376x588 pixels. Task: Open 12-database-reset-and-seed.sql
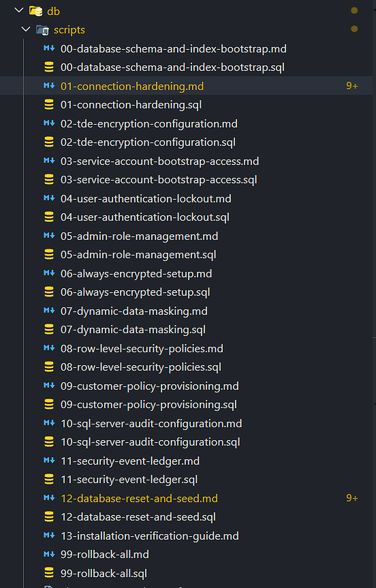(138, 517)
